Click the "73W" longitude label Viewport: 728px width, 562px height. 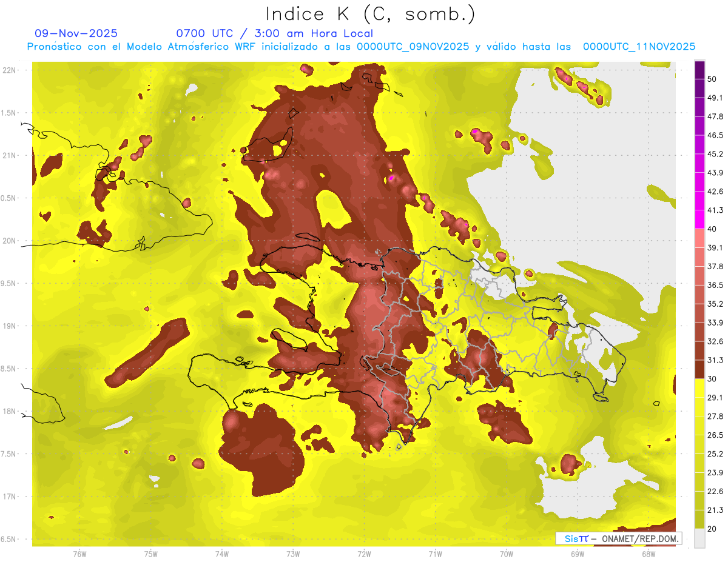[x=293, y=554]
